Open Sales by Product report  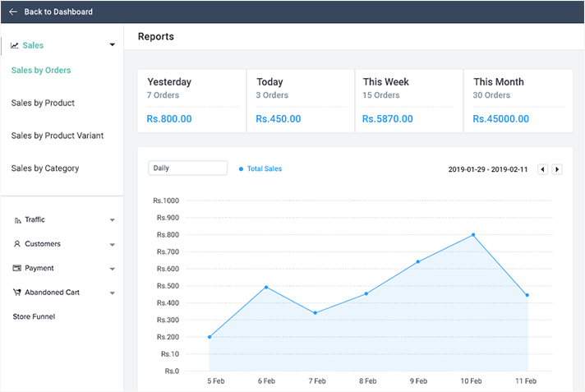click(x=43, y=103)
